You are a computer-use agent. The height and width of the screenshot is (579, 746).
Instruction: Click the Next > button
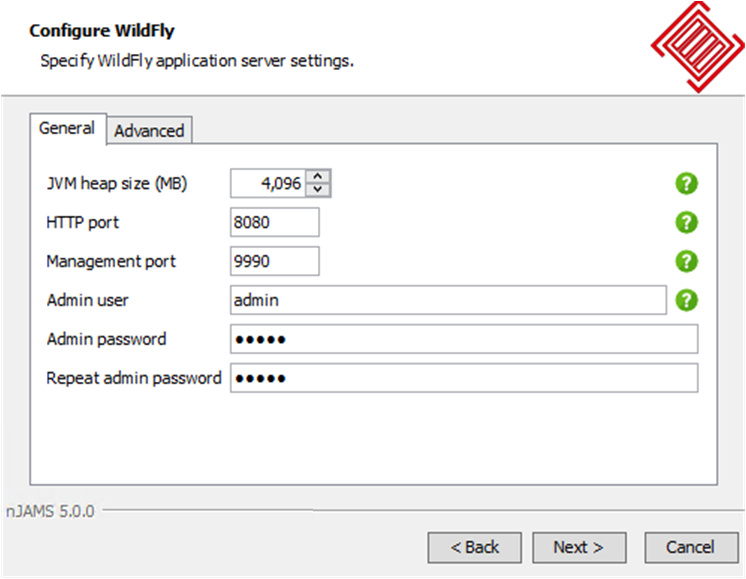pos(579,547)
